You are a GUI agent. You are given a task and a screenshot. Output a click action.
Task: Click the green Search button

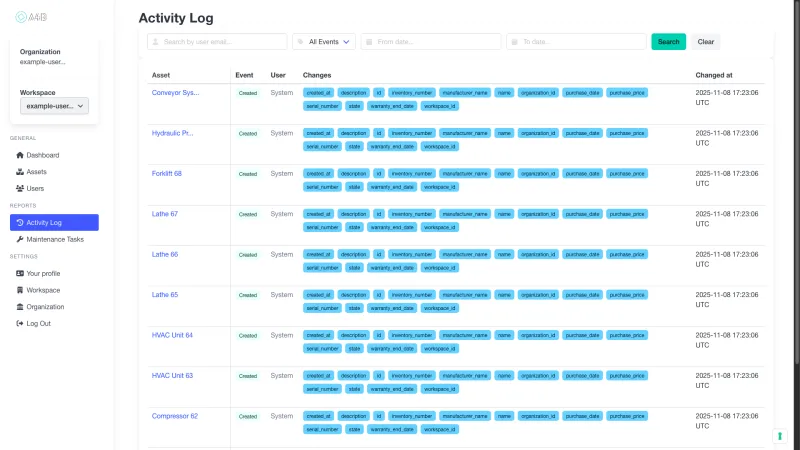pyautogui.click(x=668, y=42)
